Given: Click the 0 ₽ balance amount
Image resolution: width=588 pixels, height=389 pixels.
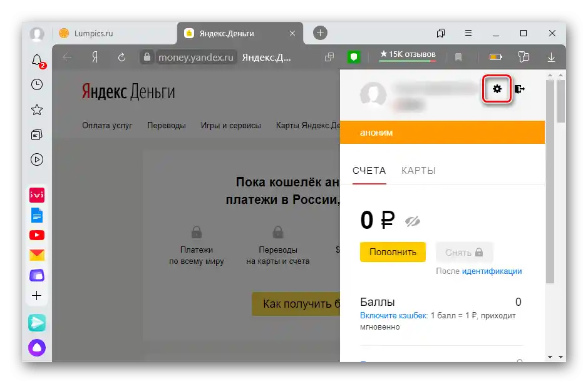Looking at the screenshot, I should coord(378,220).
